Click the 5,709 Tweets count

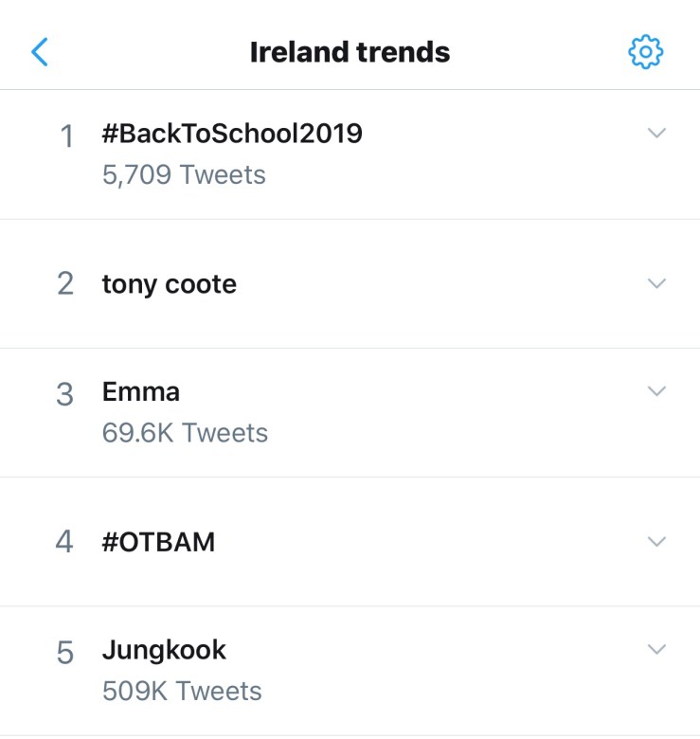tap(184, 175)
